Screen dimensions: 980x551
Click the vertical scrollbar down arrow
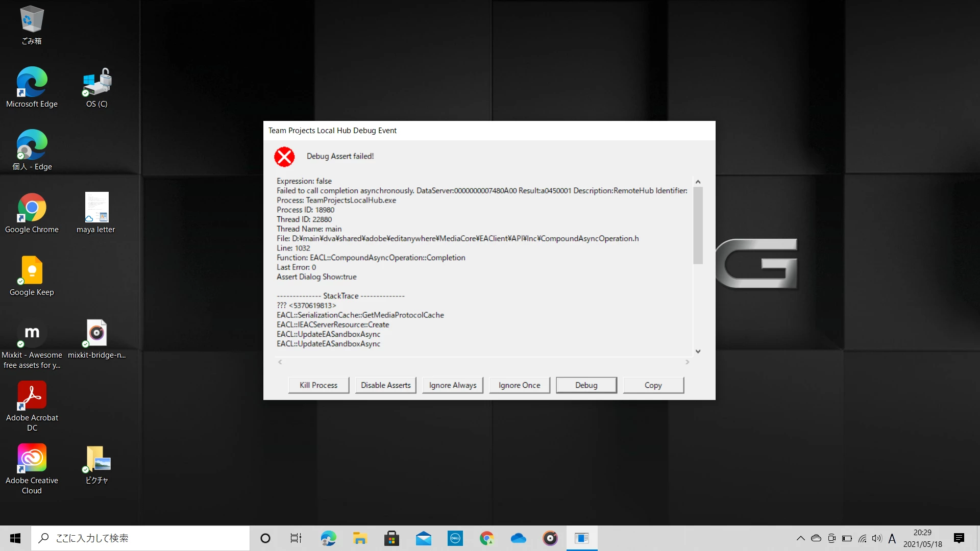coord(698,351)
